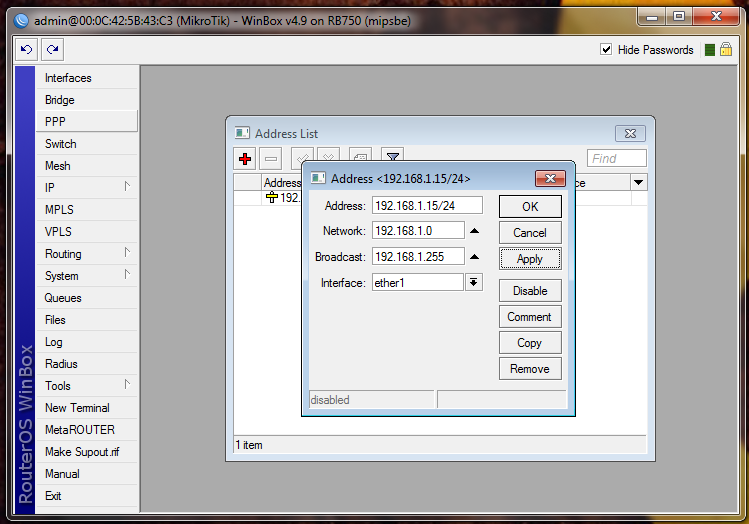This screenshot has width=749, height=524.
Task: Open the Switch menu item
Action: click(86, 144)
